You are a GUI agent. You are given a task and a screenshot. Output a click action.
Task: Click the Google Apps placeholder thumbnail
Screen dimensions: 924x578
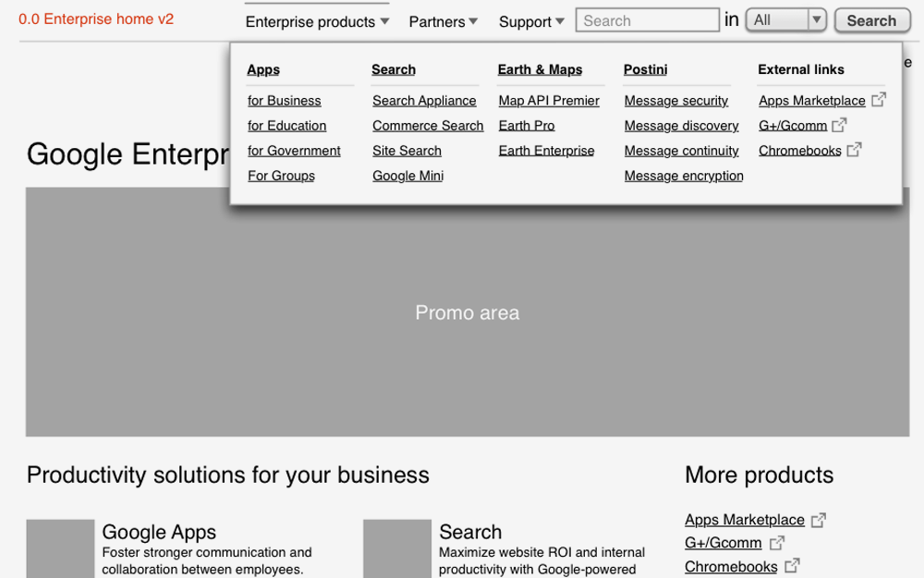click(x=60, y=548)
